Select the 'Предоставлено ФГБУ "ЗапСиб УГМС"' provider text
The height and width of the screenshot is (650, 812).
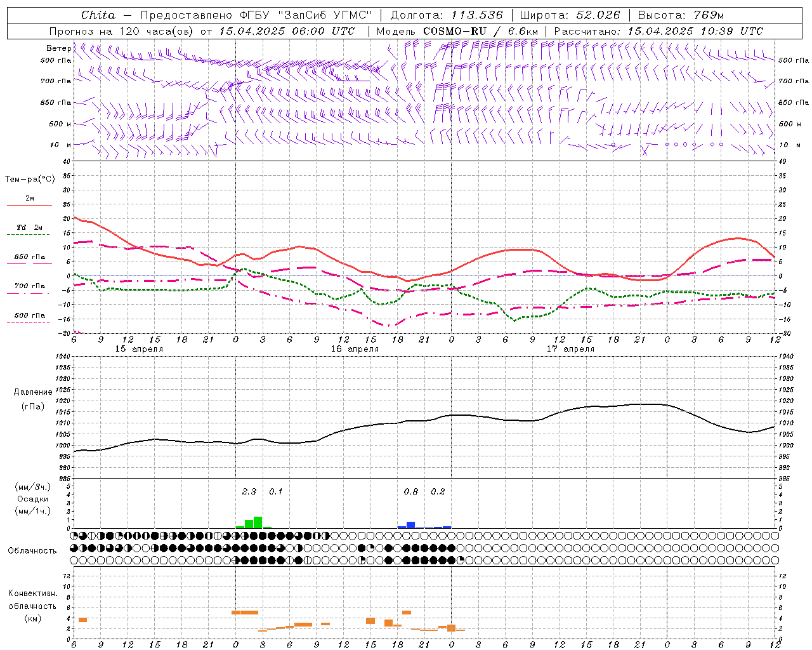click(x=256, y=15)
